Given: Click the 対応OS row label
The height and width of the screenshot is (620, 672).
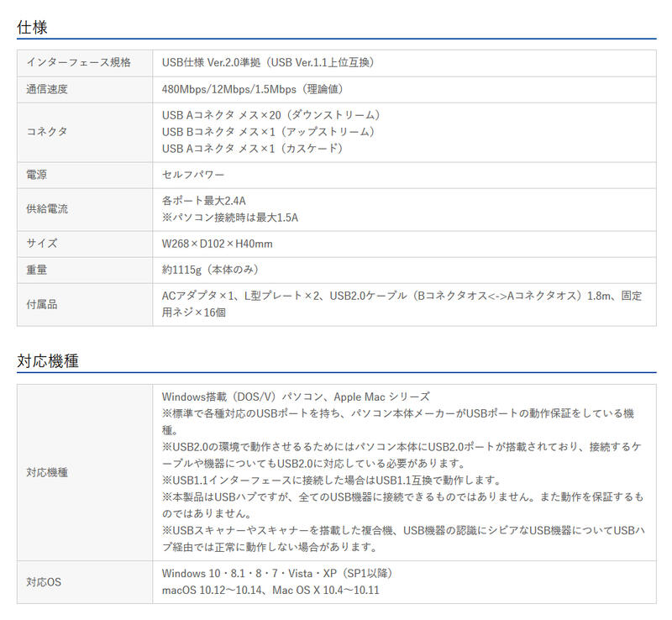Looking at the screenshot, I should [44, 582].
